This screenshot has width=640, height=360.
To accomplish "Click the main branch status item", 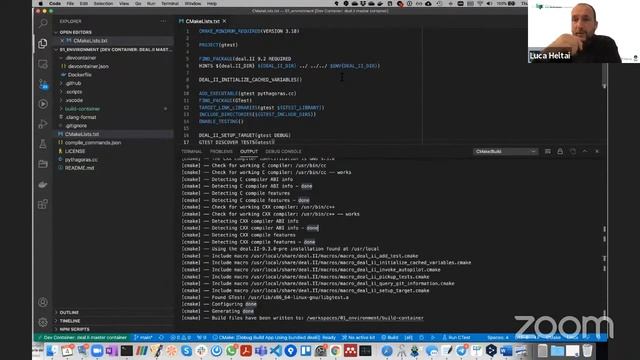I will point(143,338).
